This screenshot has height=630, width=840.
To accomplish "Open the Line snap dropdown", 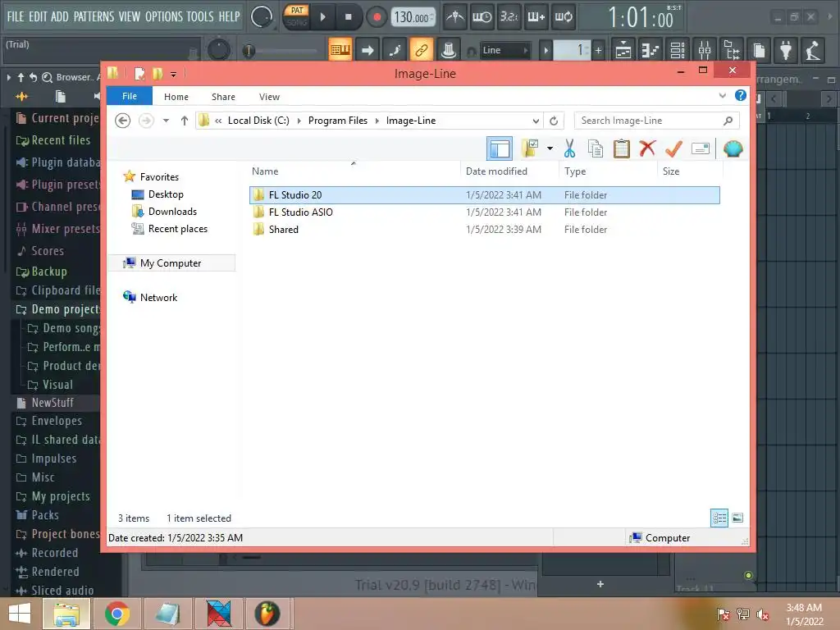I will click(x=505, y=50).
